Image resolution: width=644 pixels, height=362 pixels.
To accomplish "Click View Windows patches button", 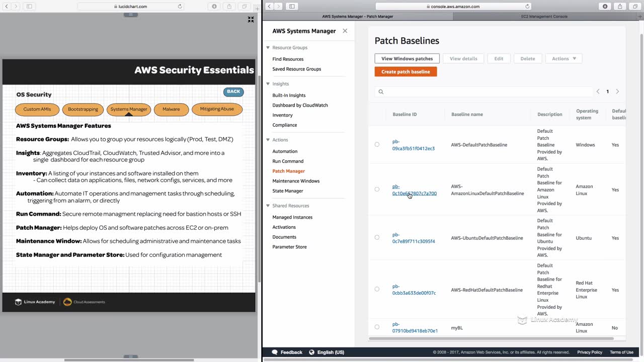I will 407,58.
